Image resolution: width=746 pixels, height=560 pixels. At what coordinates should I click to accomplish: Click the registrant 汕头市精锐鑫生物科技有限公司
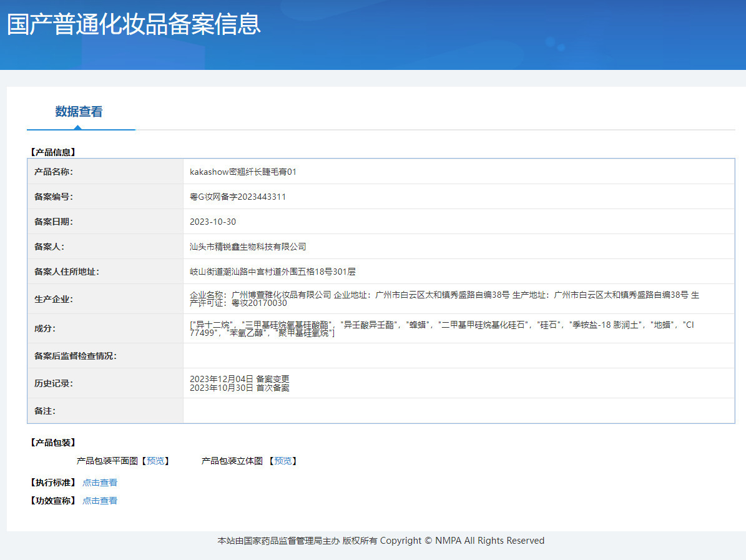click(x=248, y=247)
